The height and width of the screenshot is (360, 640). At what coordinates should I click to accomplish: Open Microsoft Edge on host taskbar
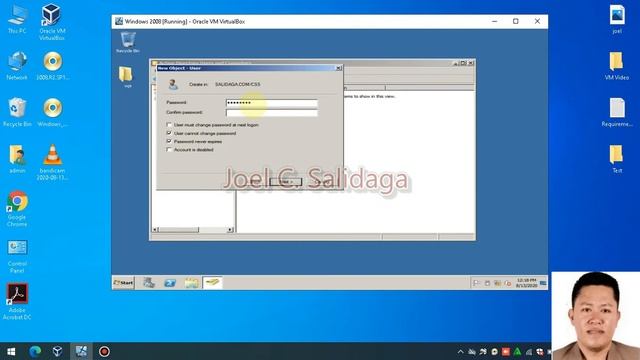pos(35,351)
